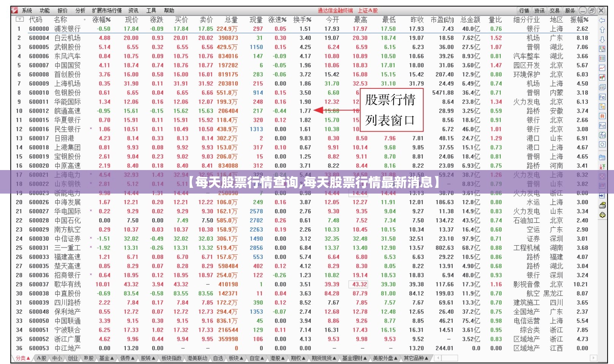Click the 交易 button at top right
The width and height of the screenshot is (614, 364).
pyautogui.click(x=555, y=11)
